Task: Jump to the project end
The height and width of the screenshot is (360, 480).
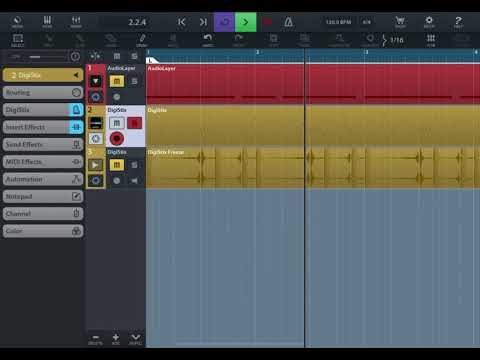Action: click(203, 22)
